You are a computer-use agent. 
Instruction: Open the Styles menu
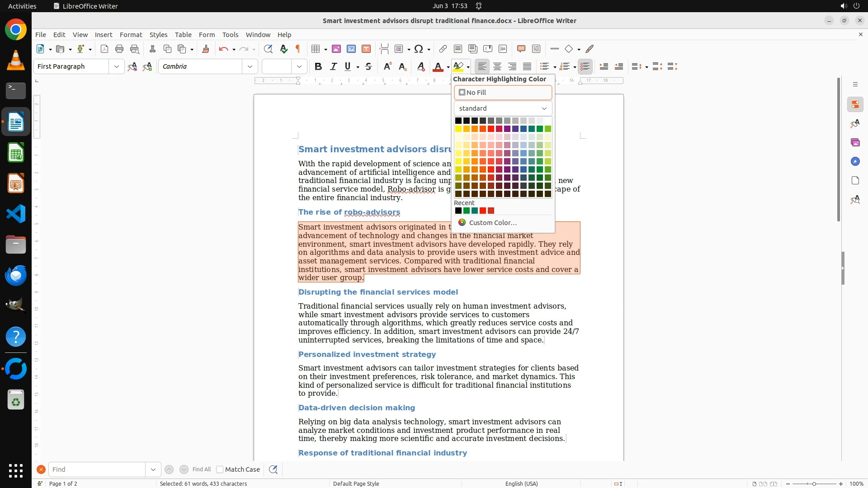(158, 34)
